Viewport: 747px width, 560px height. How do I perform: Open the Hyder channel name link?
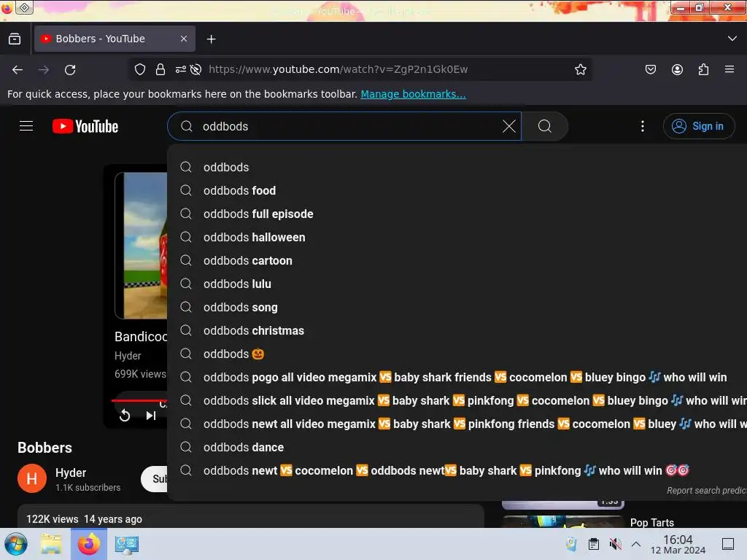pos(71,472)
